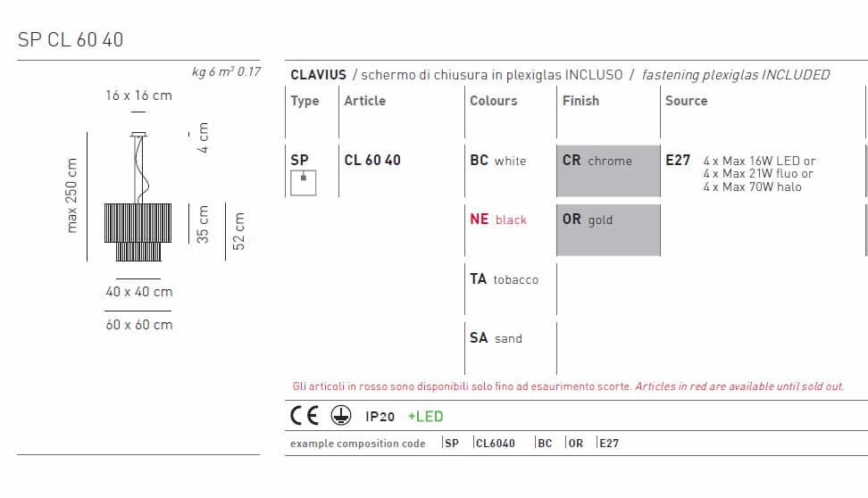Choose the BC white colour option
Viewport: 868px width, 498px height.
pos(498,161)
